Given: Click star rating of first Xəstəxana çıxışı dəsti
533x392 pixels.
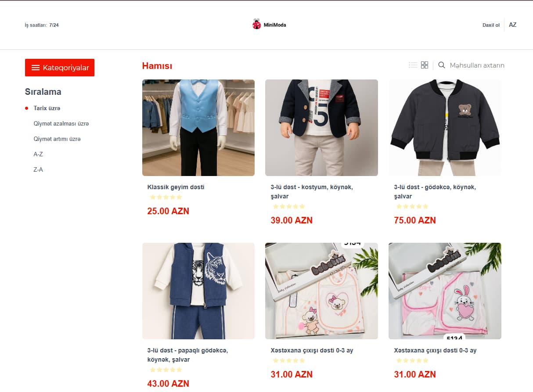Looking at the screenshot, I should click(x=289, y=360).
